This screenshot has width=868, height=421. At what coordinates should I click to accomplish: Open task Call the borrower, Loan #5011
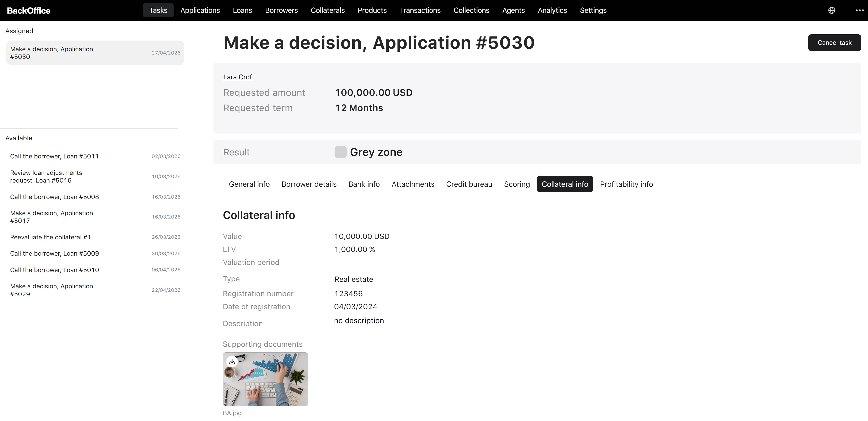click(95, 156)
